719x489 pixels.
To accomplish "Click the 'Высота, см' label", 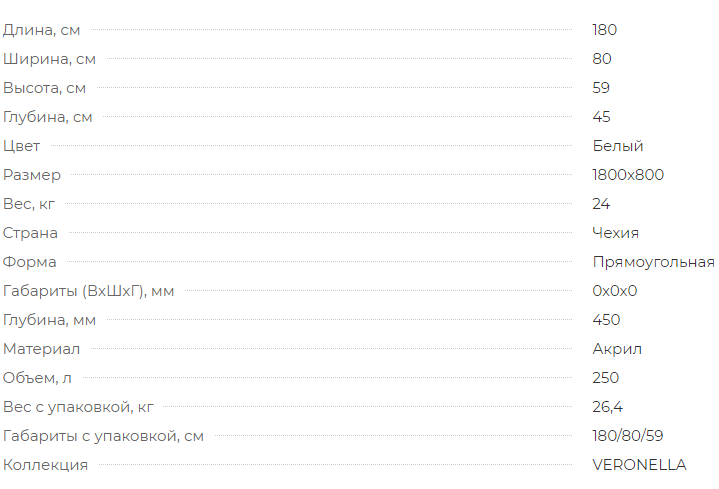I will click(44, 88).
